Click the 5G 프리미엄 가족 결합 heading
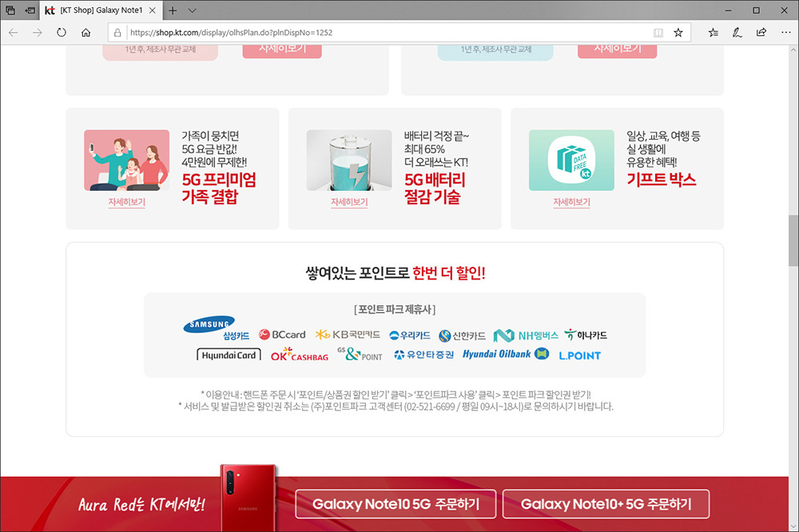Image resolution: width=799 pixels, height=532 pixels. pos(219,188)
